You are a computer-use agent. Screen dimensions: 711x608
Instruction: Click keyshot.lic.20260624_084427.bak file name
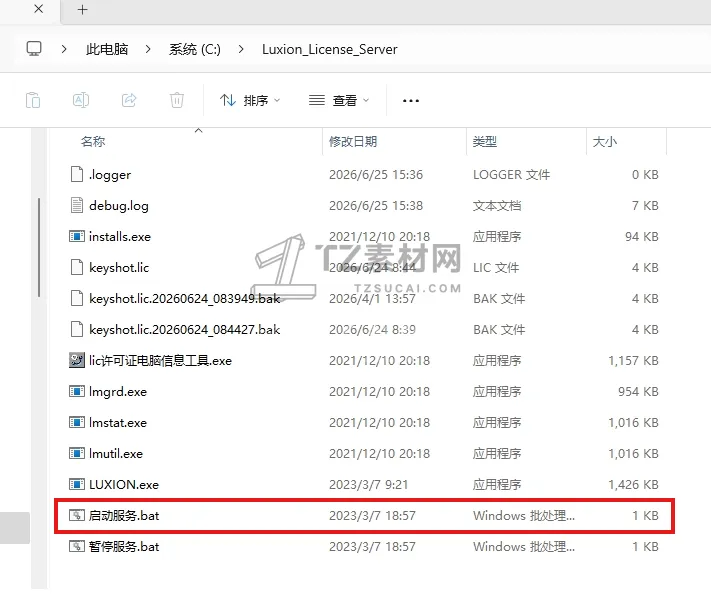pyautogui.click(x=185, y=330)
